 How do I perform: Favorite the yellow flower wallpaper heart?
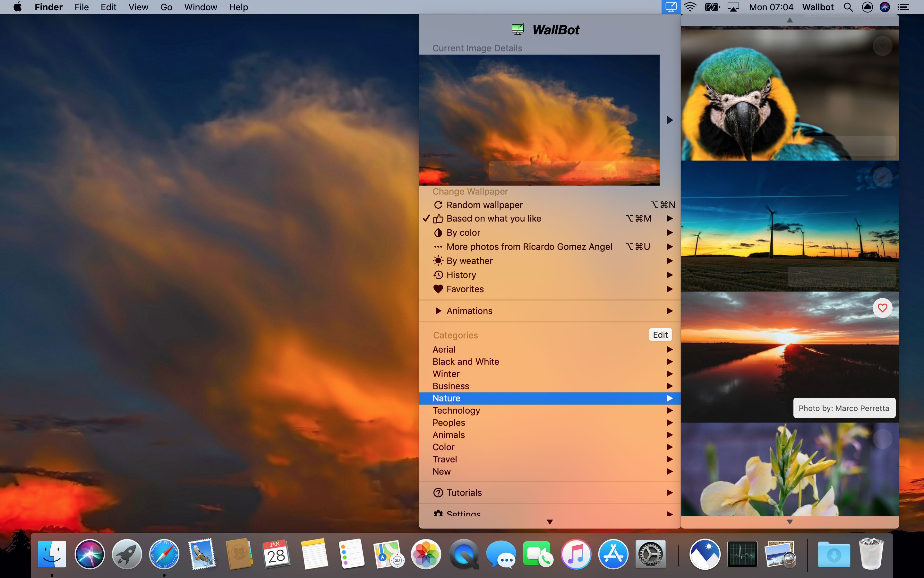(882, 439)
